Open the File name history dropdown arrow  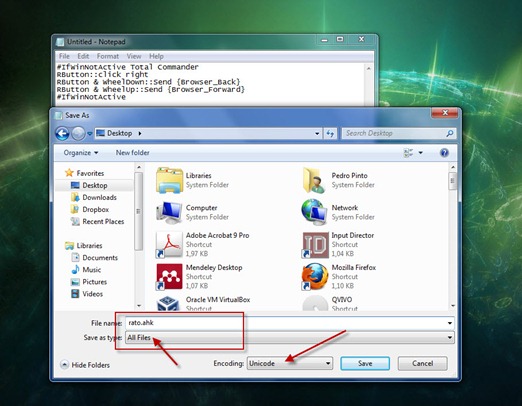450,323
